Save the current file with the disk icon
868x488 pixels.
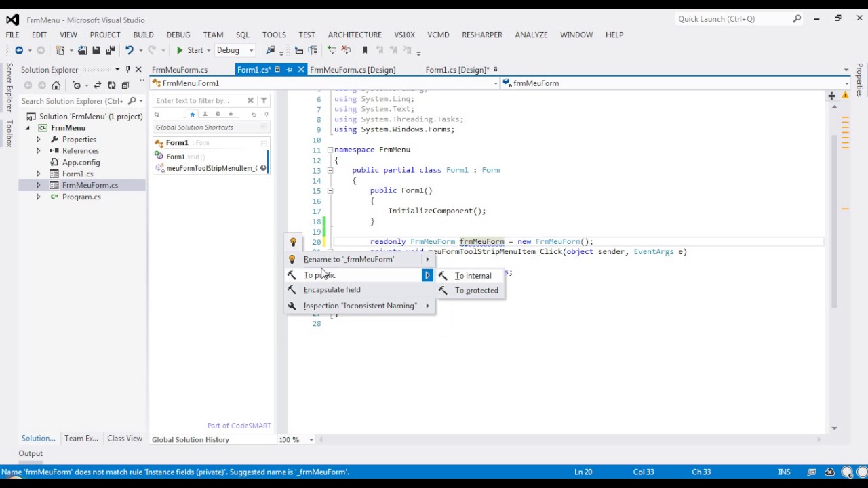click(96, 50)
